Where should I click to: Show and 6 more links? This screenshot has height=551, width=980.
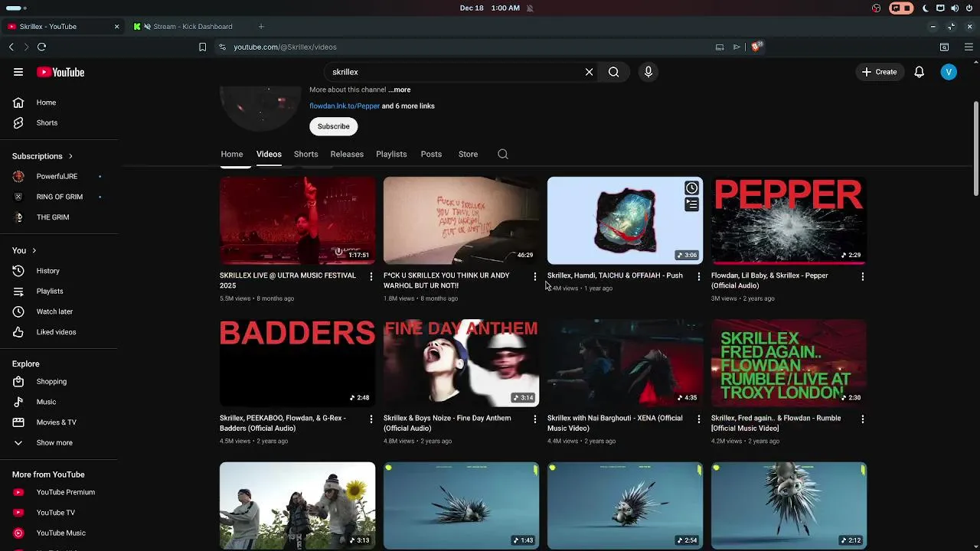(x=408, y=106)
